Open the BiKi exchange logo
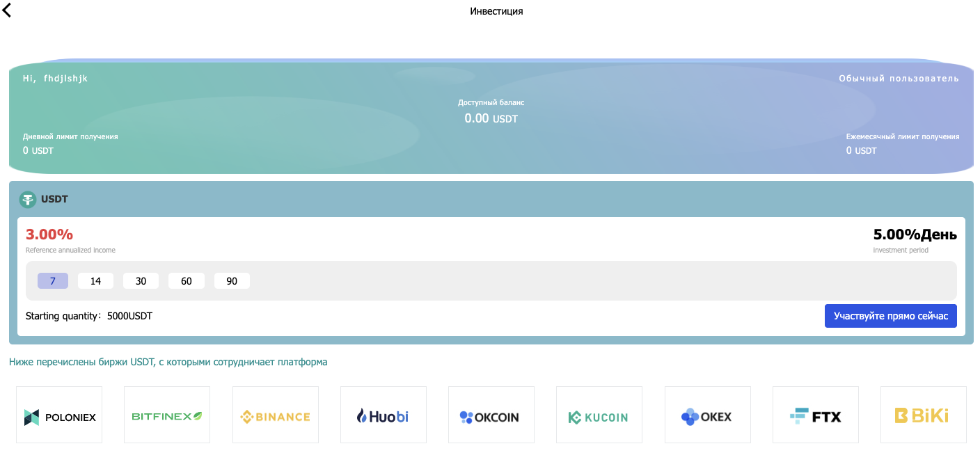Image resolution: width=980 pixels, height=453 pixels. tap(924, 415)
